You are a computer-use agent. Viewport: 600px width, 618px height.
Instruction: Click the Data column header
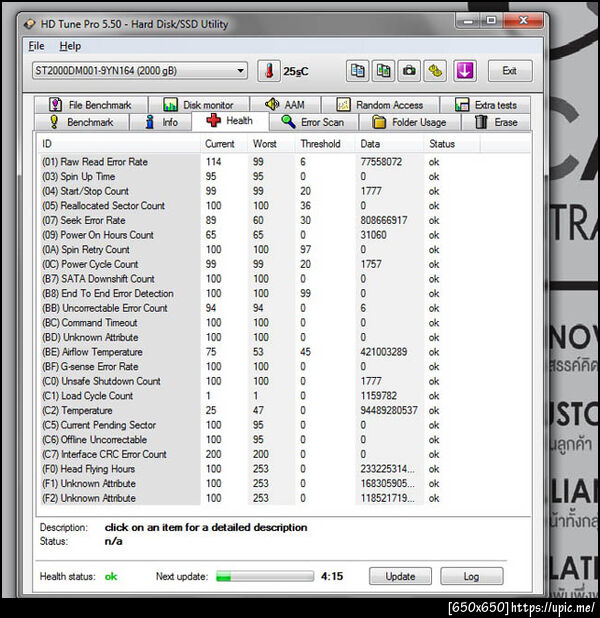pos(389,144)
